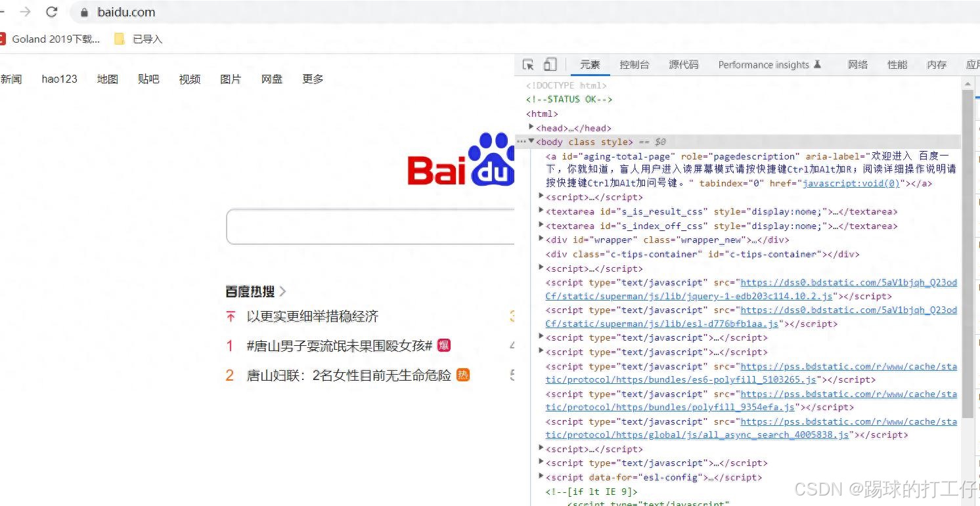Select the if lt IE 9 comment
The image size is (980, 506).
coord(591,492)
